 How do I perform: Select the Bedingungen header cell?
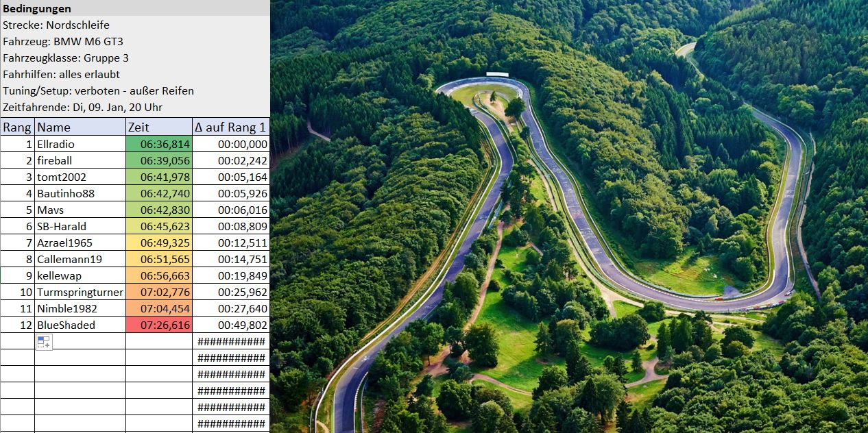[134, 8]
